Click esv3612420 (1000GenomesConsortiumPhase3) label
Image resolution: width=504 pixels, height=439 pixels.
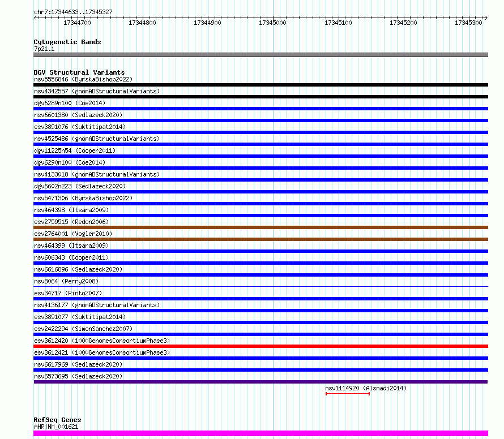point(102,341)
